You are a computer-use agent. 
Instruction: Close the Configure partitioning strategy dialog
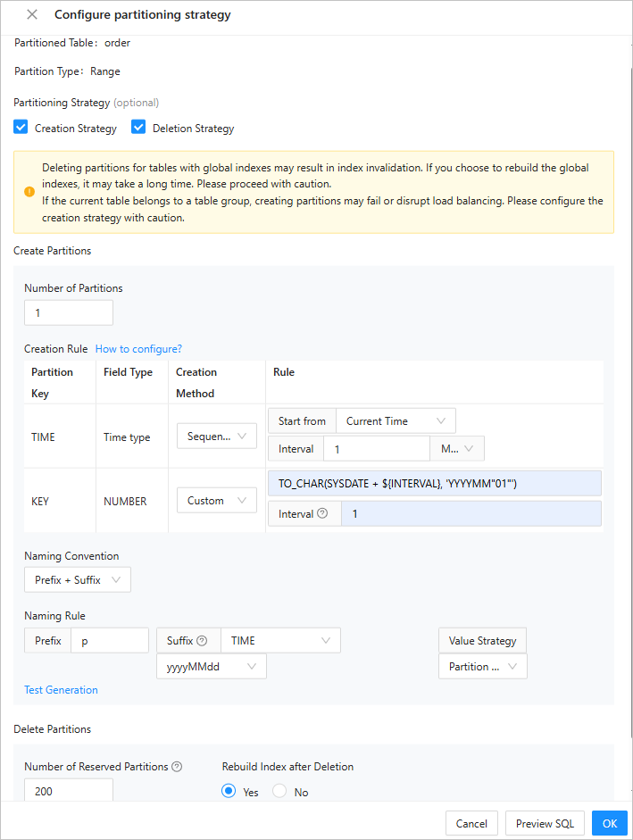pos(32,15)
